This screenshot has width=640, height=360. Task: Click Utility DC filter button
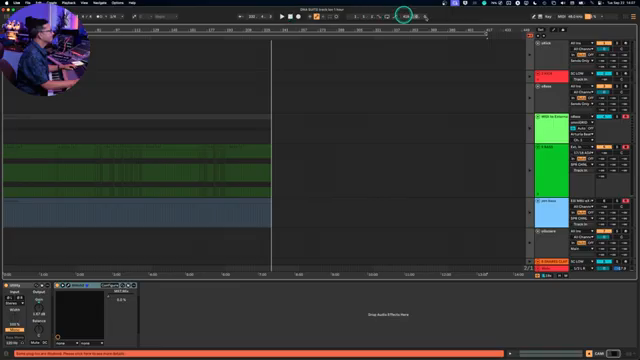pos(45,342)
